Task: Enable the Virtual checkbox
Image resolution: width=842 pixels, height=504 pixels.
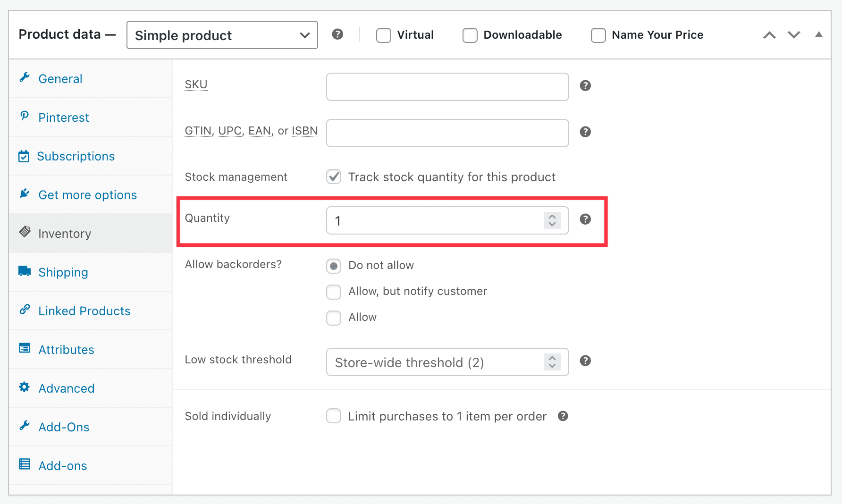Action: point(383,35)
